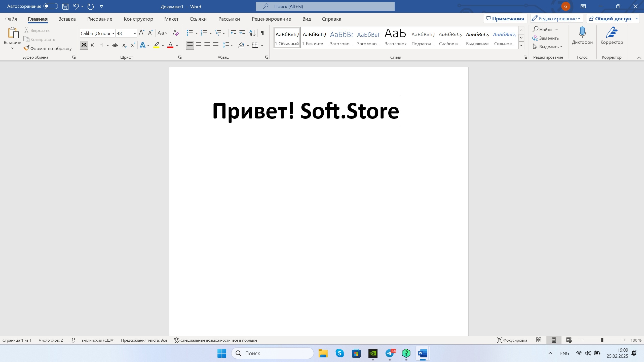Switch to the Вставка tab
644x362 pixels.
coord(67,19)
